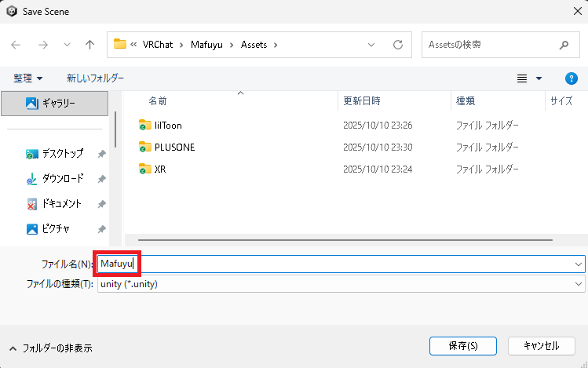Click PLUSONE folder icon
Screen dimensions: 588x368
(144, 147)
